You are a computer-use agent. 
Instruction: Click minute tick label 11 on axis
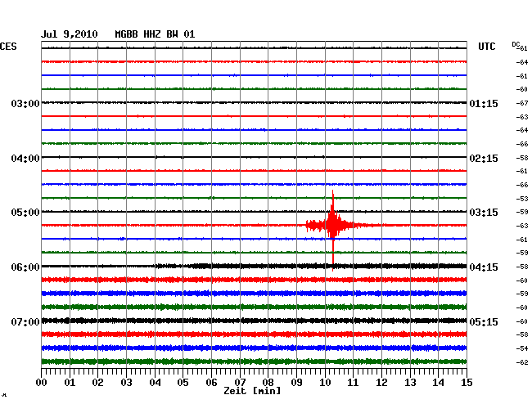[x=353, y=383]
